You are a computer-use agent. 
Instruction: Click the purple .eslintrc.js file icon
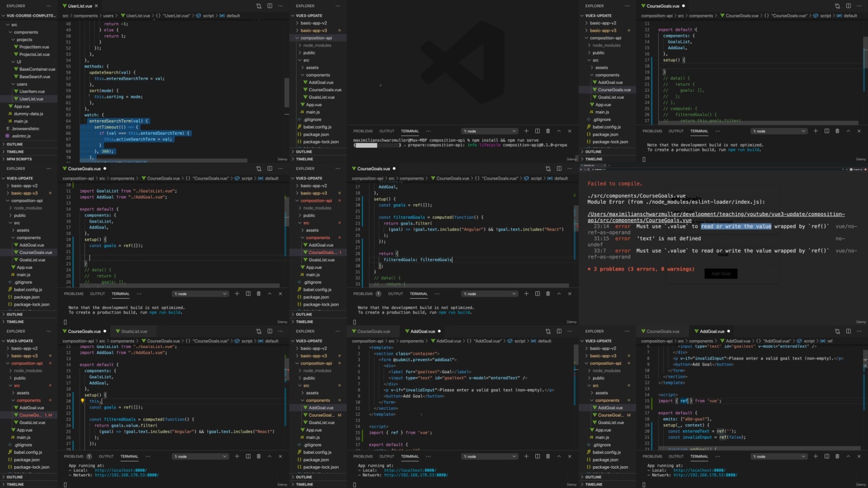coord(8,136)
